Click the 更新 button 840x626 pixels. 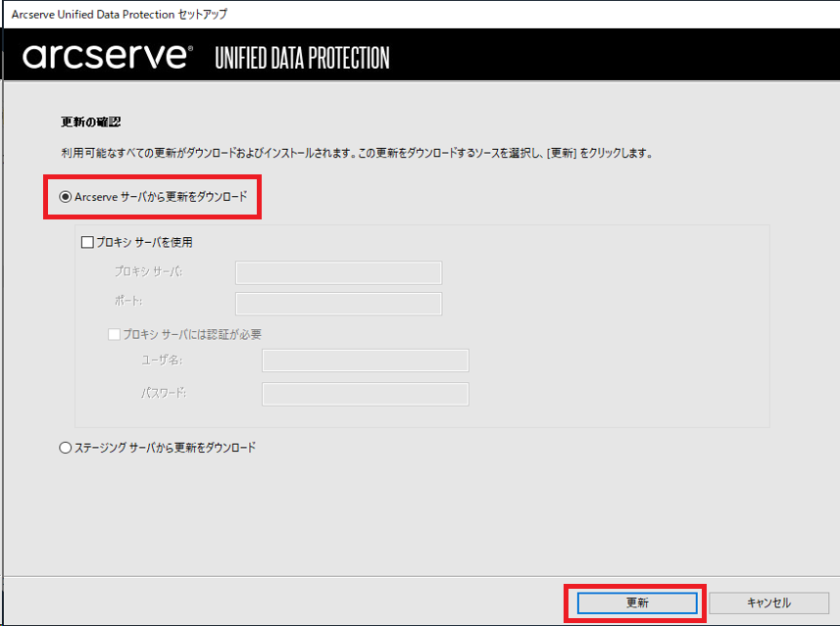(637, 602)
